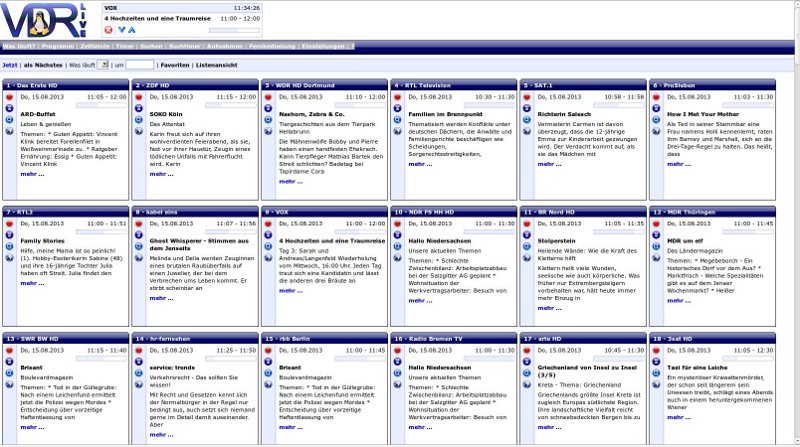Switch to ProSieben via its TV icon
This screenshot has width=800, height=447.
tap(656, 108)
